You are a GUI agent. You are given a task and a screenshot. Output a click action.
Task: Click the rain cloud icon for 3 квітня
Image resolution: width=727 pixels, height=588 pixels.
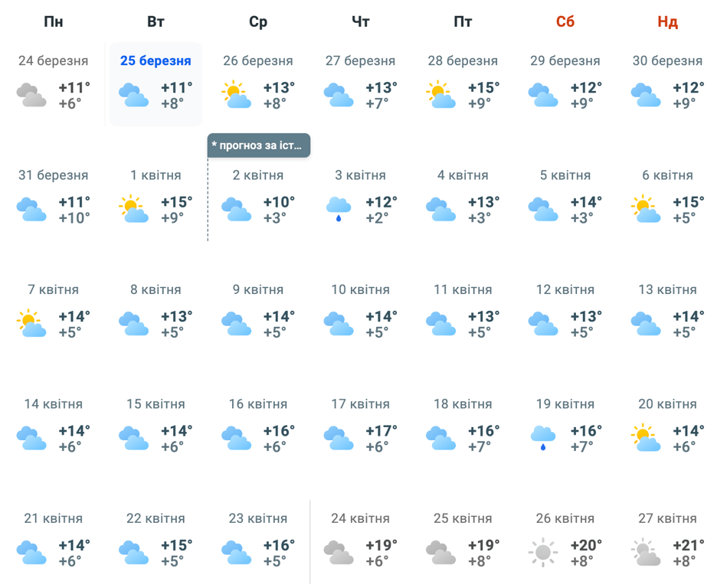339,209
